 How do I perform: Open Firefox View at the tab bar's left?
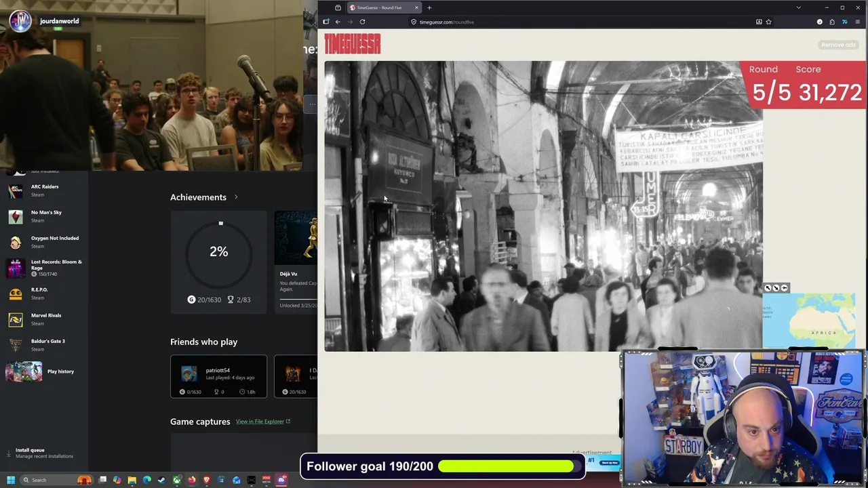click(x=338, y=7)
